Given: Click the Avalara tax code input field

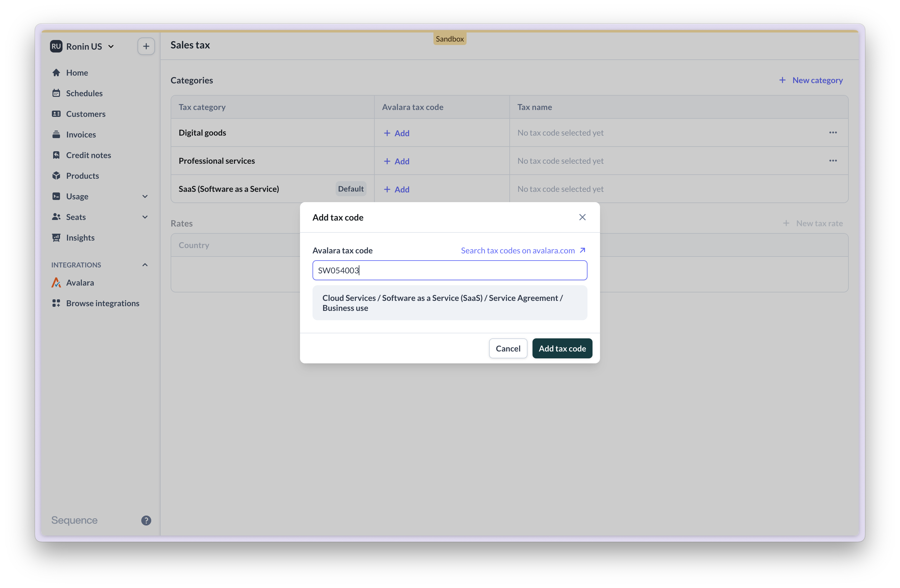Looking at the screenshot, I should pos(449,270).
